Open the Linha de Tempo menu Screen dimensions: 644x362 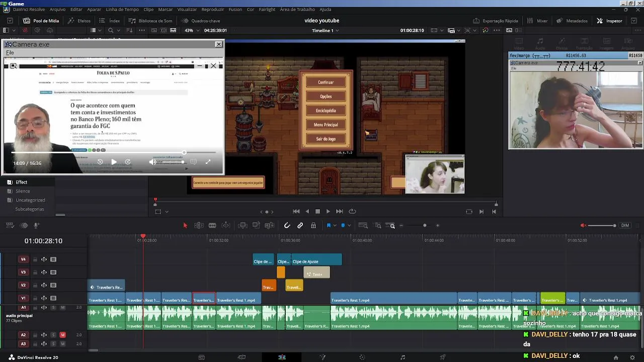[122, 10]
